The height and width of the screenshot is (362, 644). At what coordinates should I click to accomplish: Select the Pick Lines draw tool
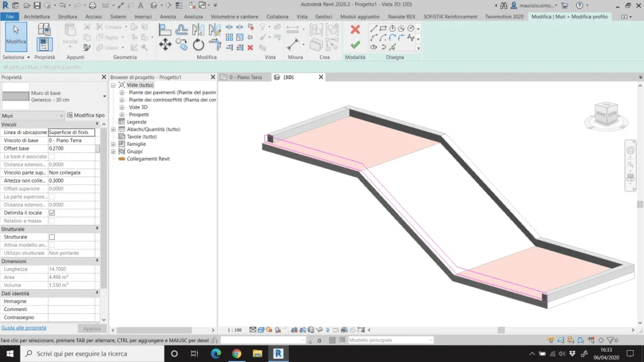coord(392,47)
